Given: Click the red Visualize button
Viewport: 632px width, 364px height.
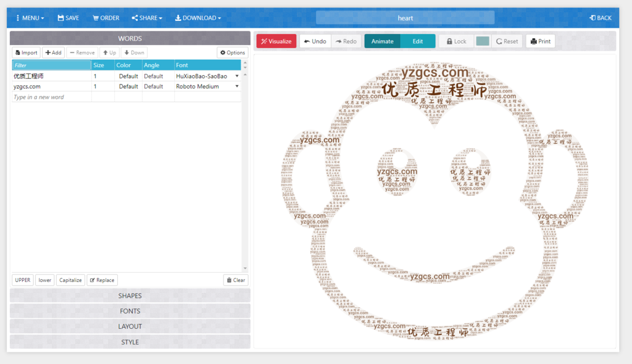Looking at the screenshot, I should pyautogui.click(x=276, y=41).
